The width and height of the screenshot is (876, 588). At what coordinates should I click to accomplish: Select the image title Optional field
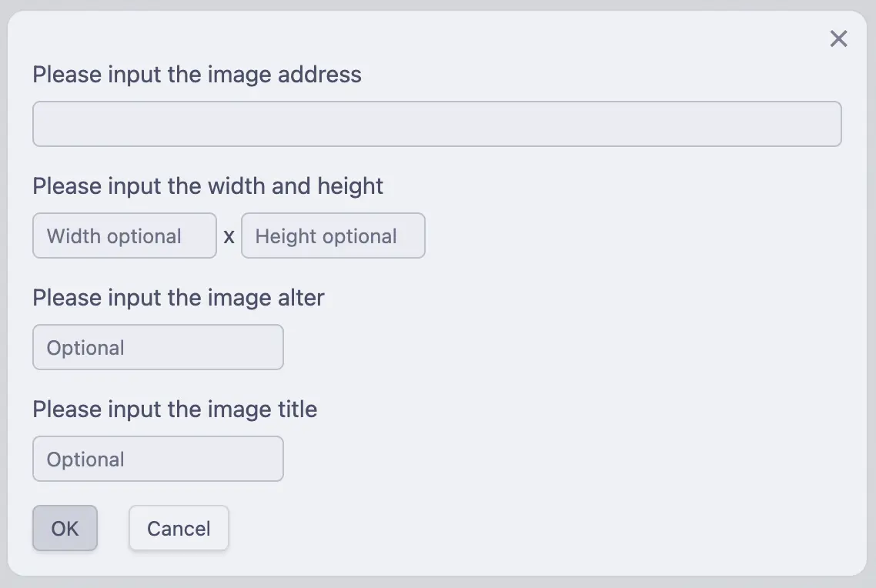point(158,459)
